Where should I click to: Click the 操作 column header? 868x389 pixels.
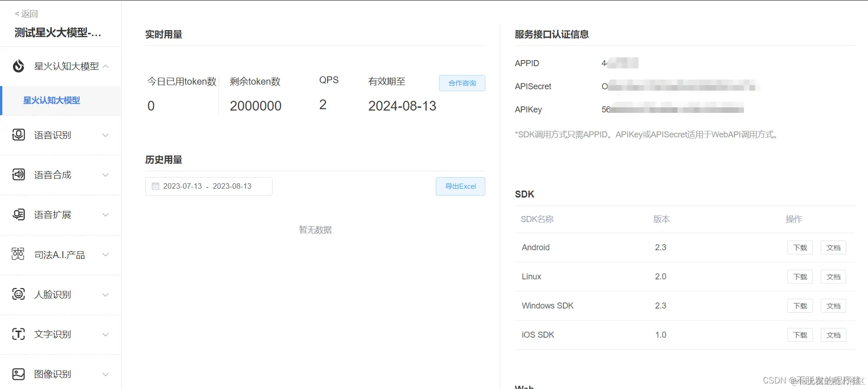[794, 219]
